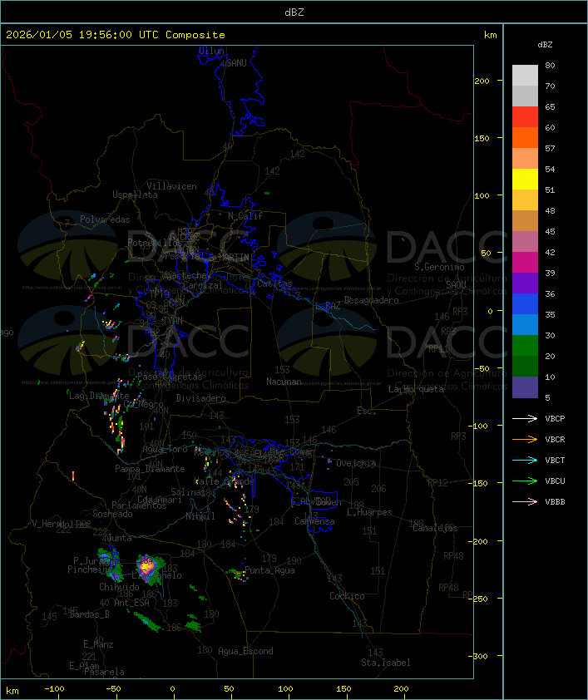This screenshot has height=700, width=588.
Task: Select the dark green 10-20 dBZ swatch
Action: pyautogui.click(x=525, y=367)
